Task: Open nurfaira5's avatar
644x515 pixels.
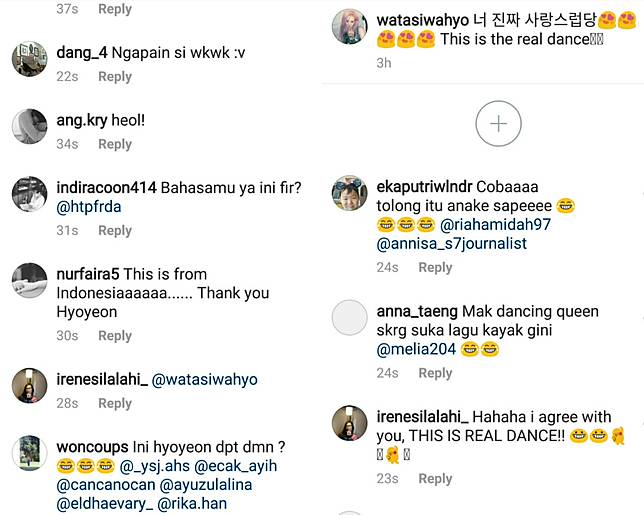Action: (30, 280)
